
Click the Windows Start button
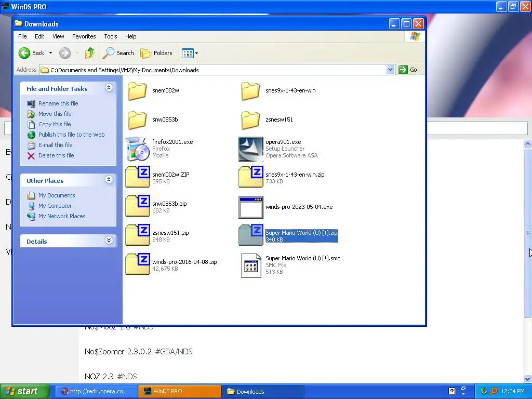pyautogui.click(x=25, y=392)
